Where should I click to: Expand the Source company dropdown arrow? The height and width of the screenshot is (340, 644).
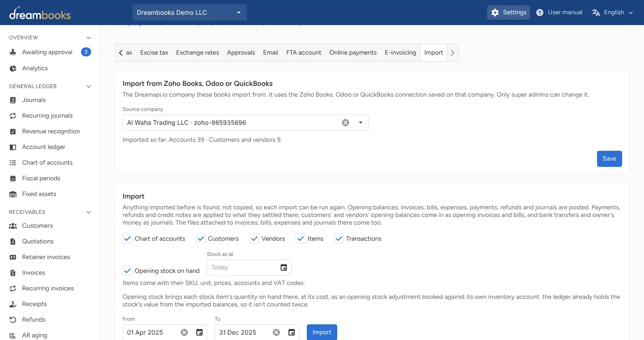pos(360,123)
